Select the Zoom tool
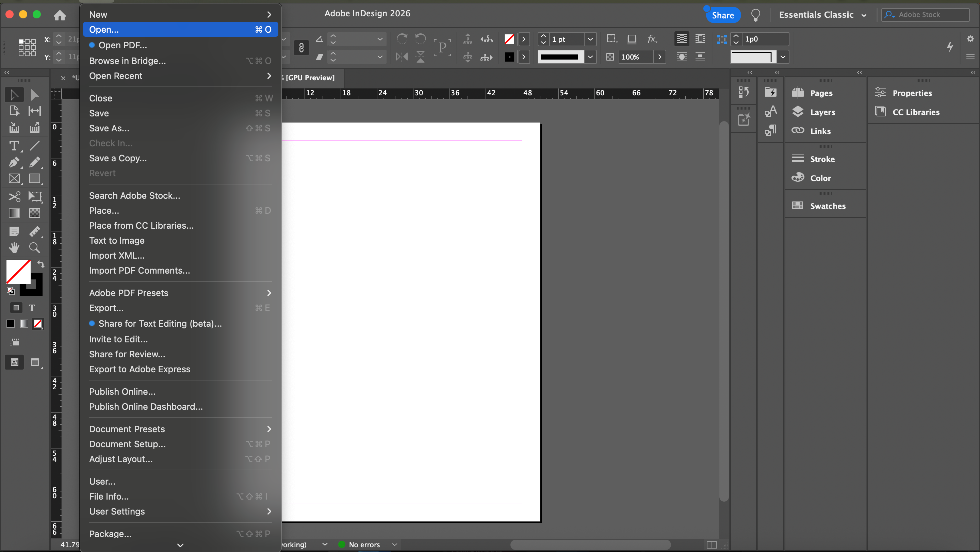The width and height of the screenshot is (980, 552). tap(35, 248)
